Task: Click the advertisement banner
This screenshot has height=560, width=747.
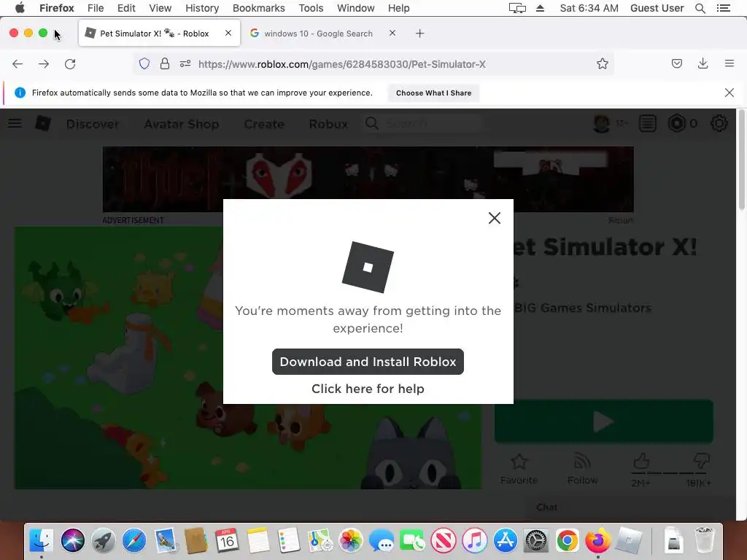Action: [x=368, y=179]
